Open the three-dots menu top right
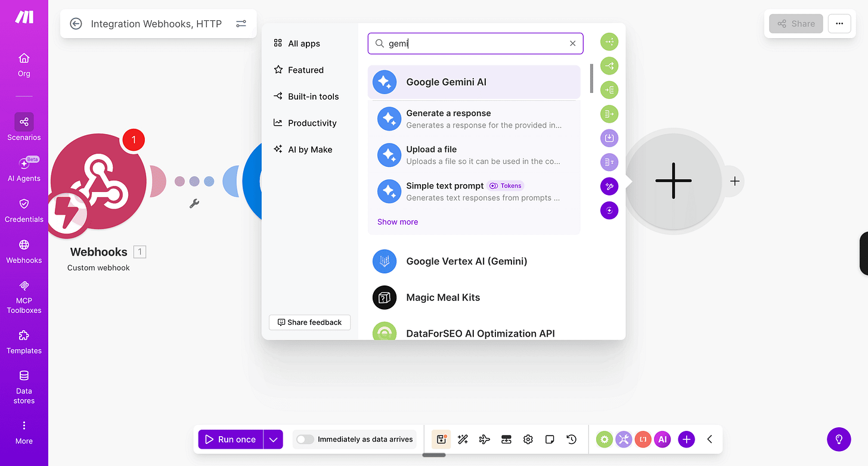 (839, 24)
